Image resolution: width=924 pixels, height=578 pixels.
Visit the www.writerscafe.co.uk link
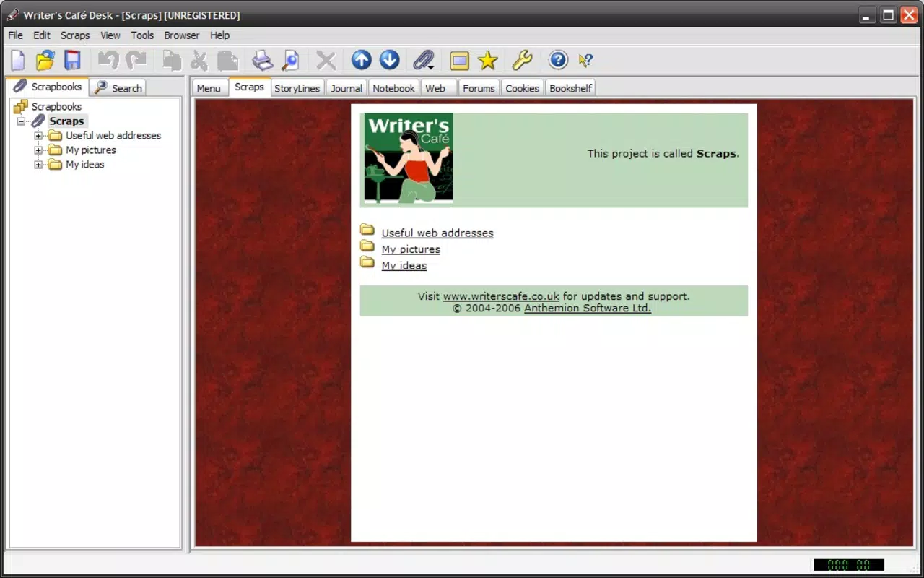(501, 296)
